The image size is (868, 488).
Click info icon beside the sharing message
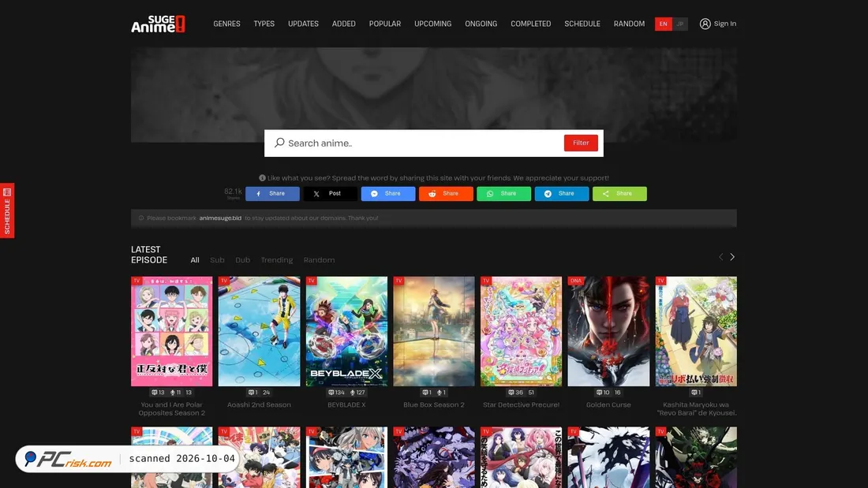click(263, 178)
